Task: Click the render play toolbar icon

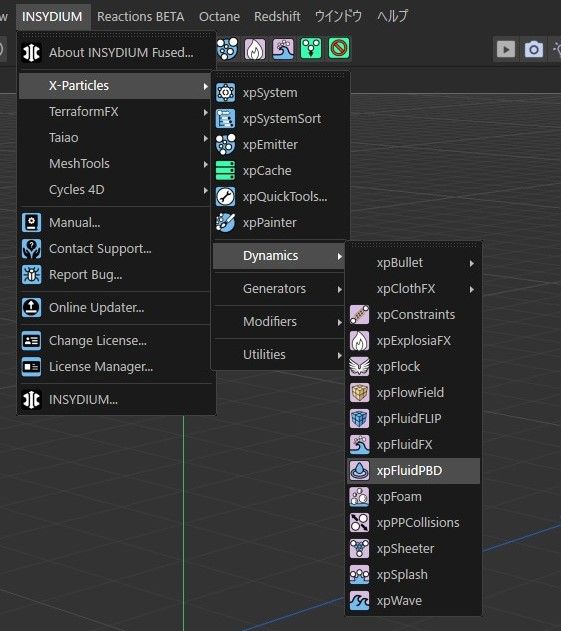Action: pos(506,49)
